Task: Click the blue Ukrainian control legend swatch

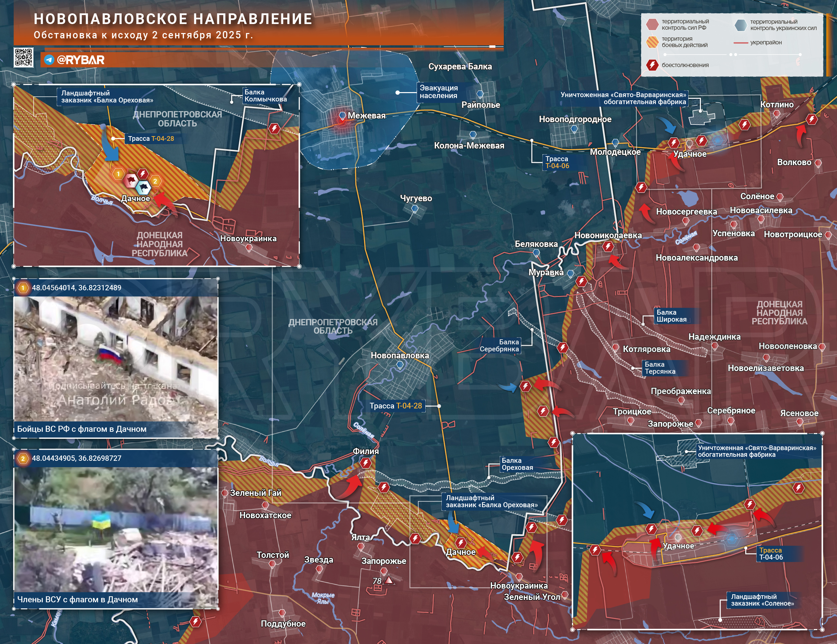Action: tap(741, 25)
